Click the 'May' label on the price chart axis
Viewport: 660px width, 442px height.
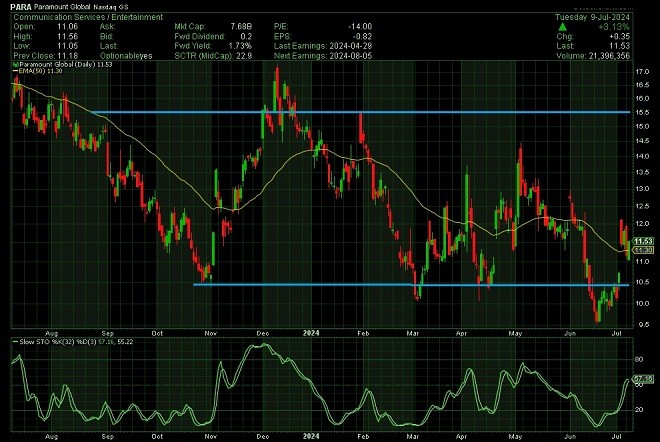point(515,333)
